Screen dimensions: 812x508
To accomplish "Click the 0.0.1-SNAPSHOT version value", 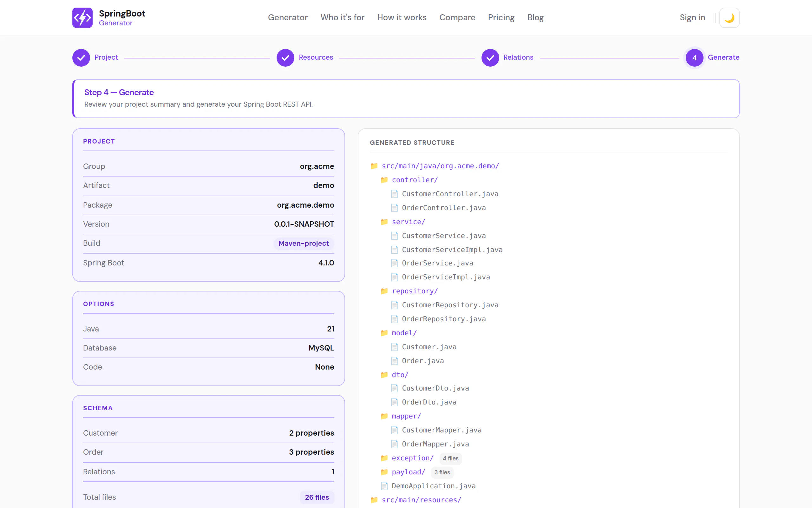I will coord(304,224).
